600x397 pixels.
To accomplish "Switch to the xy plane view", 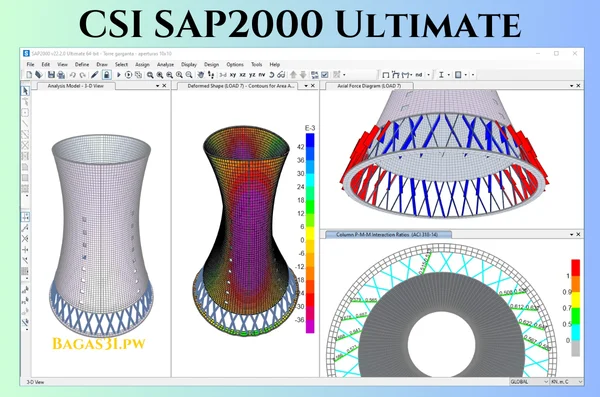I will click(x=233, y=75).
